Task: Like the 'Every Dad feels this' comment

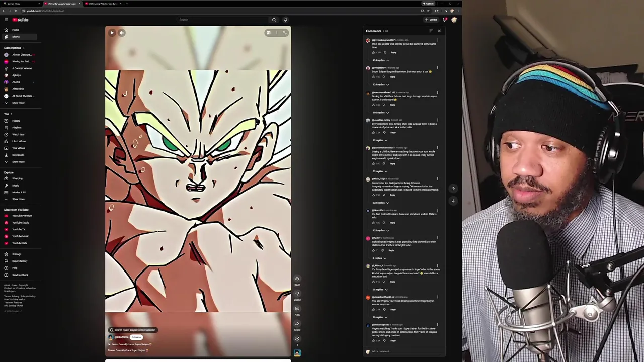Action: point(373,133)
